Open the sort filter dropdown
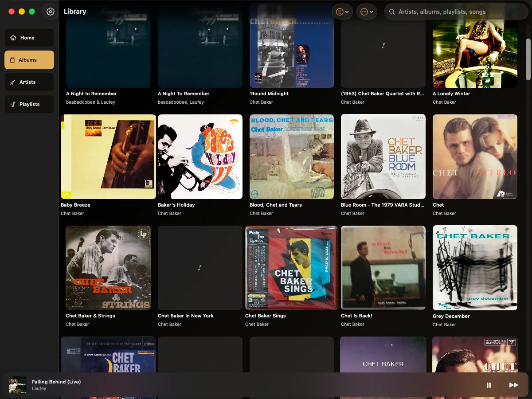The width and height of the screenshot is (532, 399). pyautogui.click(x=342, y=12)
